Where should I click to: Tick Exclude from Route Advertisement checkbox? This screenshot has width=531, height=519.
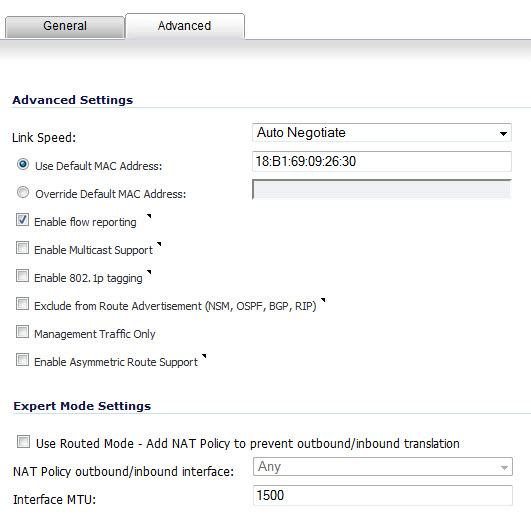click(22, 304)
